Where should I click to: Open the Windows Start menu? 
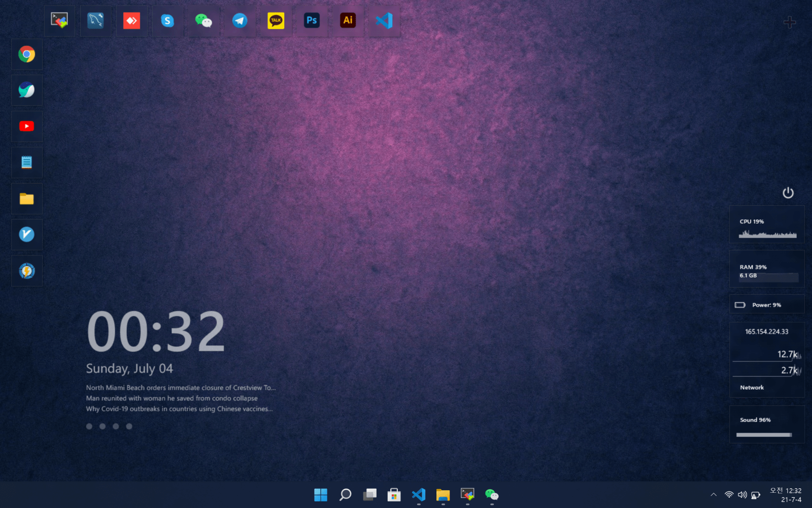[x=321, y=495]
